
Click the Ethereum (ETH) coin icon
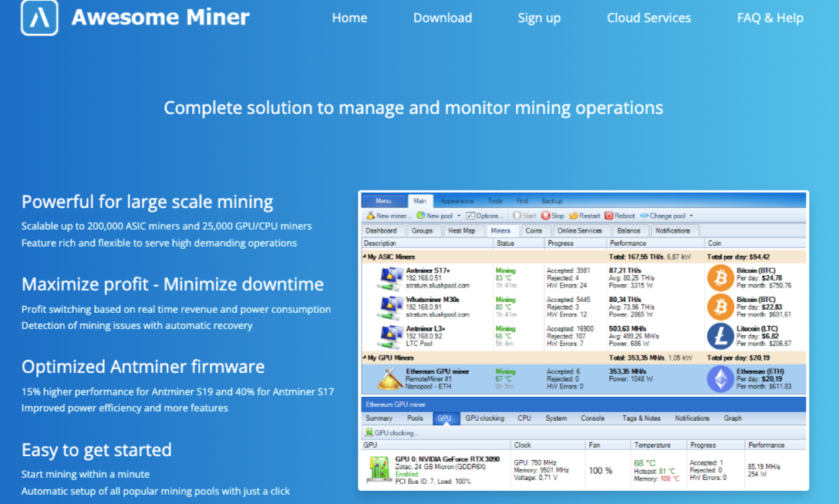(720, 379)
